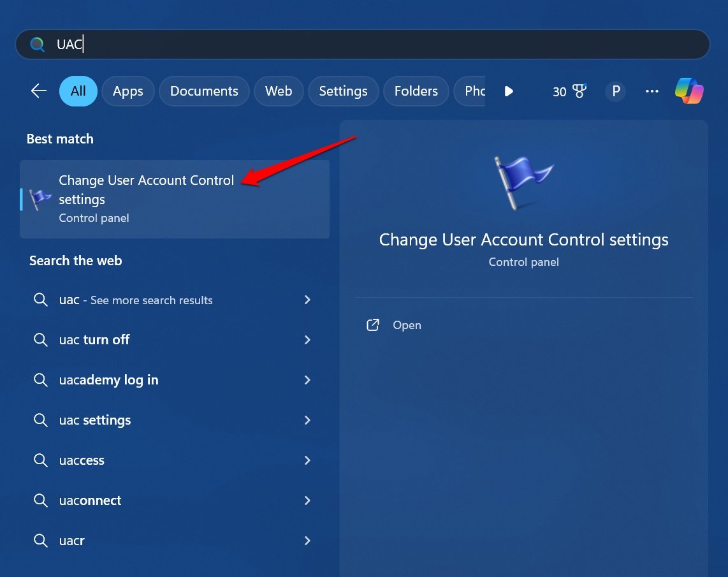Click the magnifier icon beside uacr
The width and height of the screenshot is (728, 577).
(x=41, y=540)
